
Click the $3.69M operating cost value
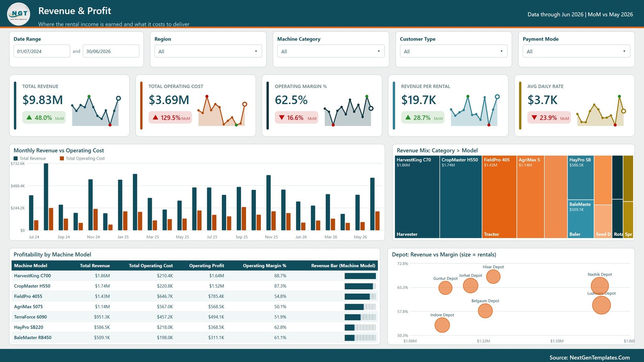point(169,100)
